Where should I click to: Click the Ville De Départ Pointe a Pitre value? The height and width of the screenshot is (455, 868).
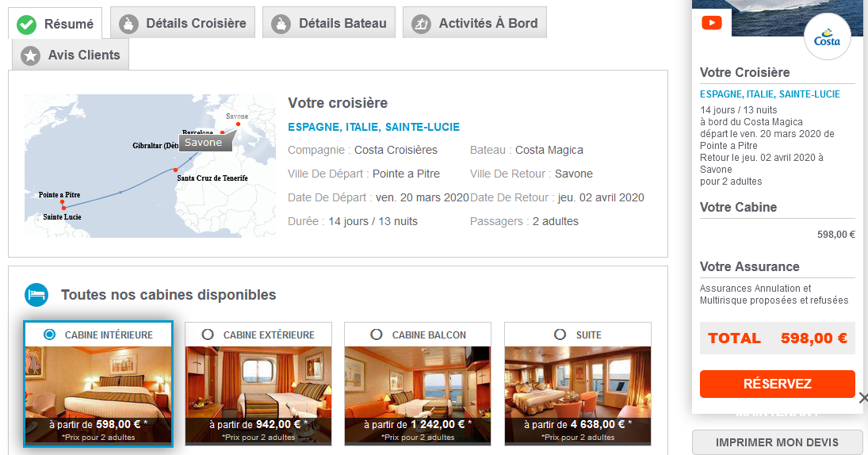(x=407, y=174)
